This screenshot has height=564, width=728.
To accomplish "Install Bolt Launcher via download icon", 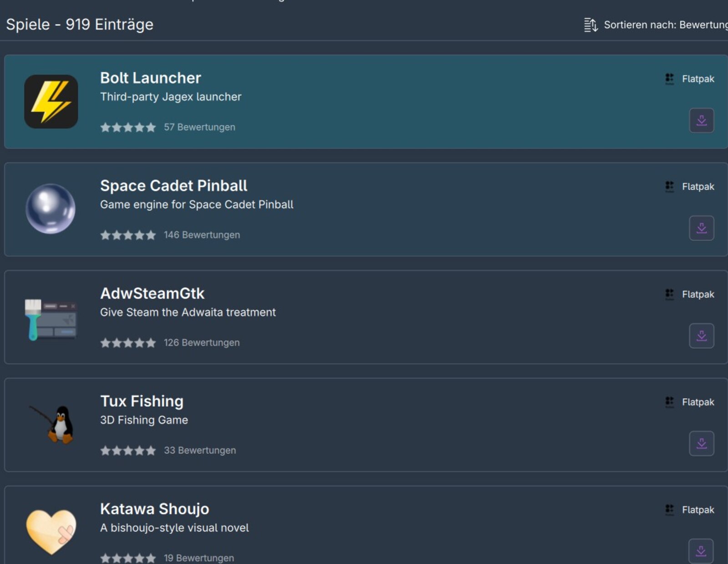I will coord(701,121).
